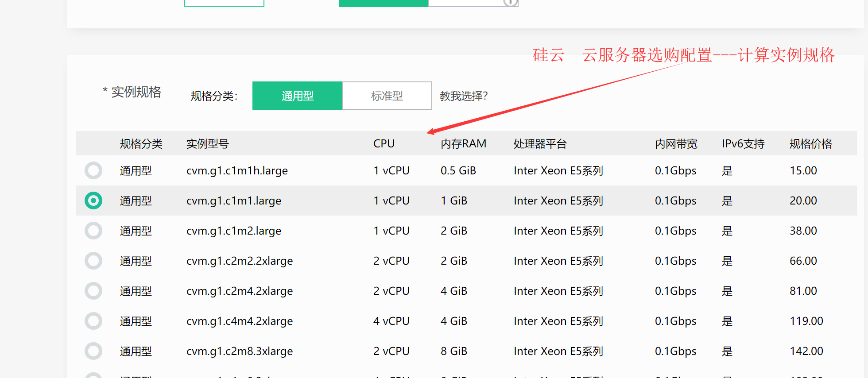Click instance name cvm.g1.c1m1.large

(x=234, y=201)
